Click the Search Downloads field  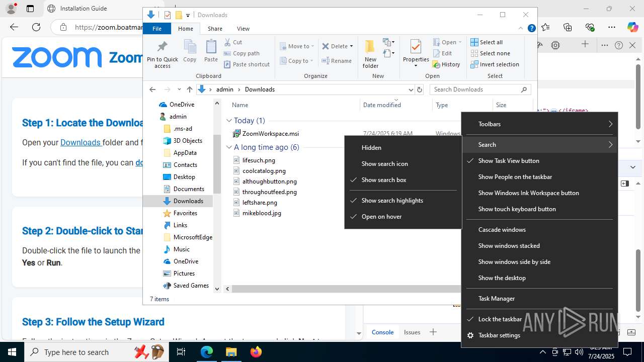(480, 89)
